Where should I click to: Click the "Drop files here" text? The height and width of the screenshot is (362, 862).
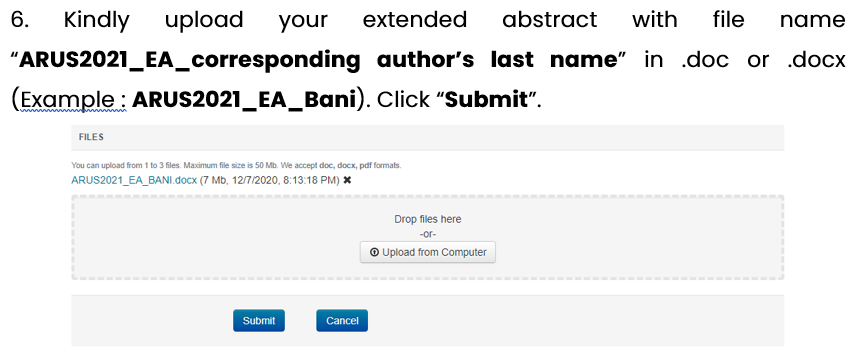428,219
